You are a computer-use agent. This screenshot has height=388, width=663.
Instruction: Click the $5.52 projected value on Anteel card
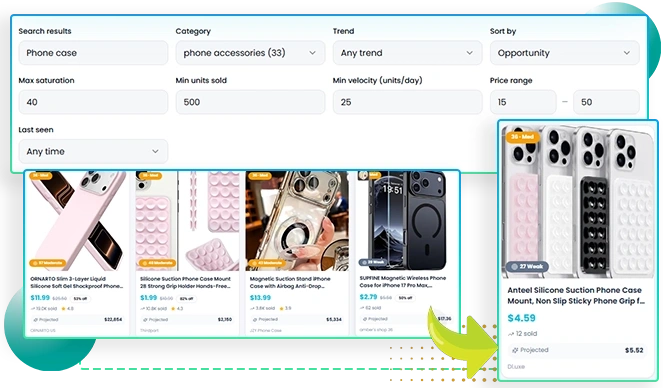pos(634,350)
